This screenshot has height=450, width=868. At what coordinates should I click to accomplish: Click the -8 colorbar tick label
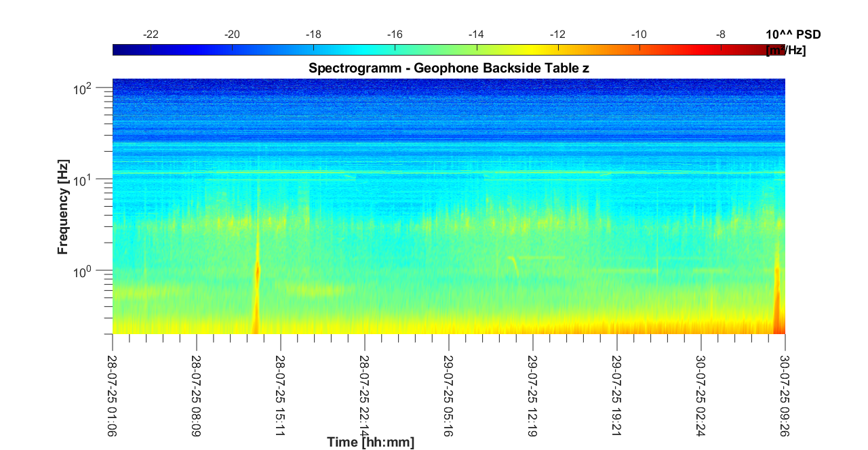pyautogui.click(x=720, y=35)
